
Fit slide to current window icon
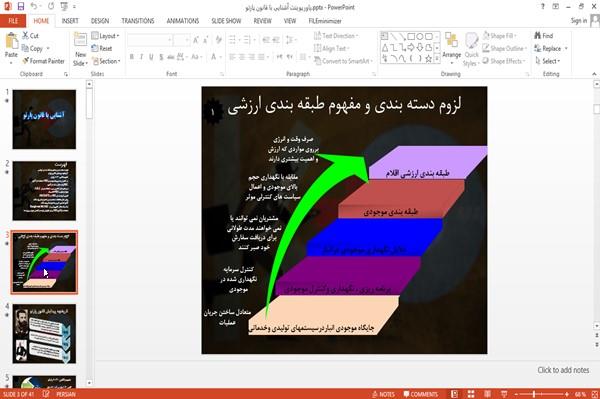595,394
